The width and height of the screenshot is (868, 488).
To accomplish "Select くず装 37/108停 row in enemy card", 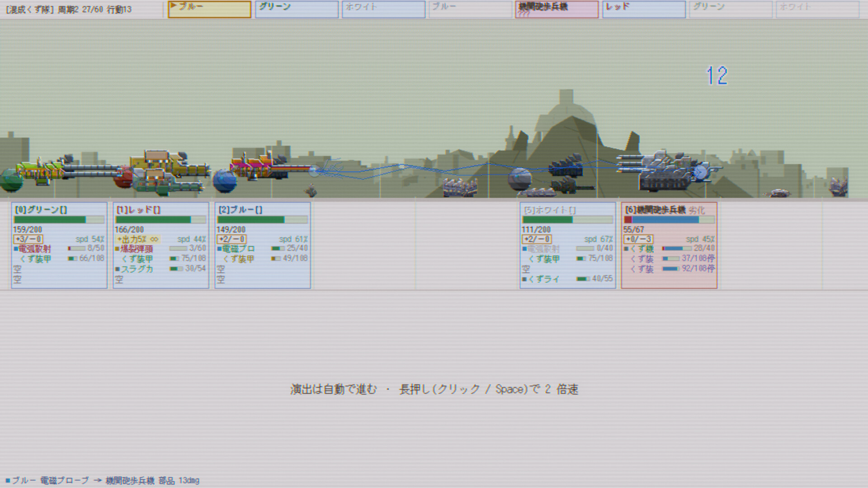I will coord(670,259).
